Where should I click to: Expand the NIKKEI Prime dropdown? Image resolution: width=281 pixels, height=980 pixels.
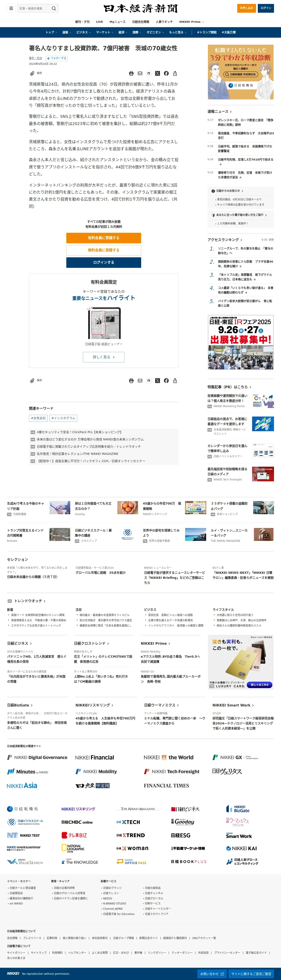tap(192, 22)
